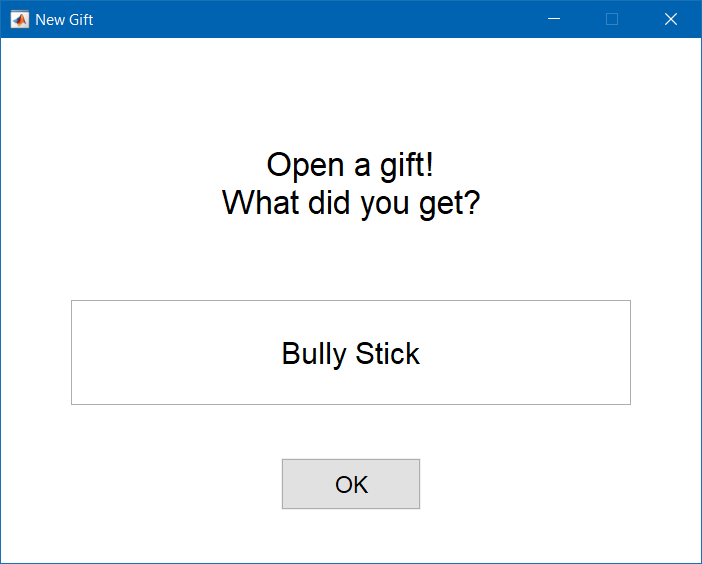This screenshot has height=564, width=702.
Task: Click the word "Open" in the heading
Action: tap(300, 164)
